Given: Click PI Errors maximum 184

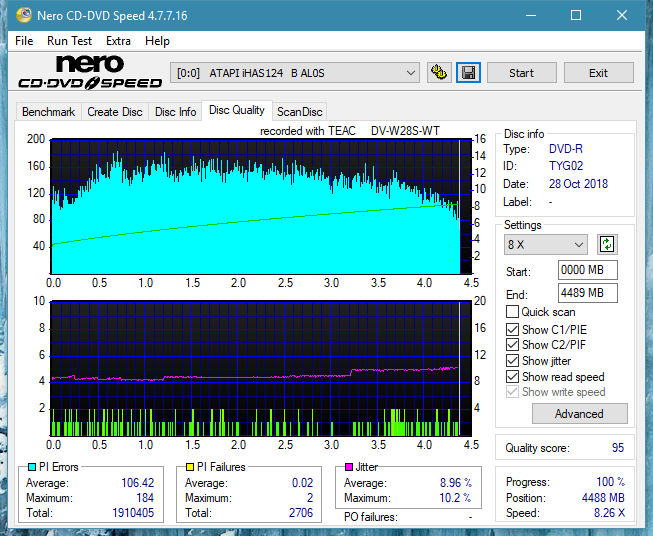Looking at the screenshot, I should 145,498.
